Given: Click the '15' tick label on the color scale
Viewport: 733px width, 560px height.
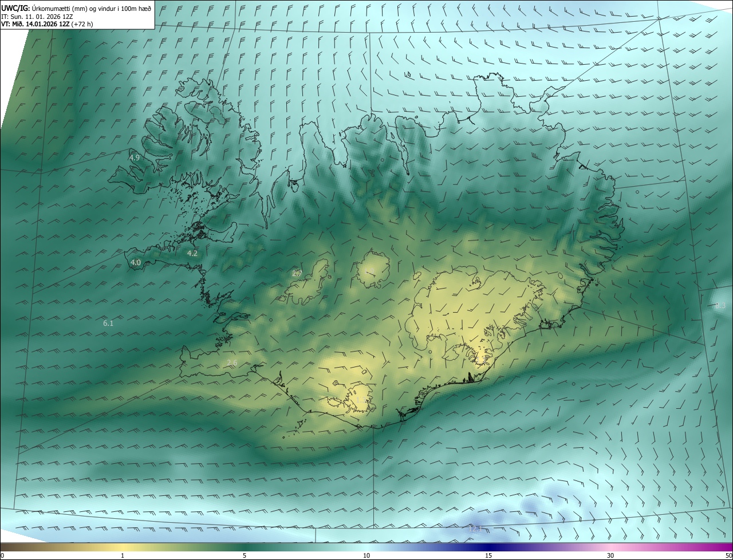Looking at the screenshot, I should [x=488, y=556].
